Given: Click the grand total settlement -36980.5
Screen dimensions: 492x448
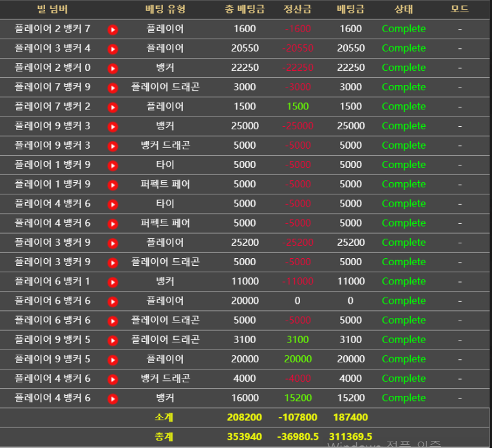Looking at the screenshot, I should tap(298, 437).
